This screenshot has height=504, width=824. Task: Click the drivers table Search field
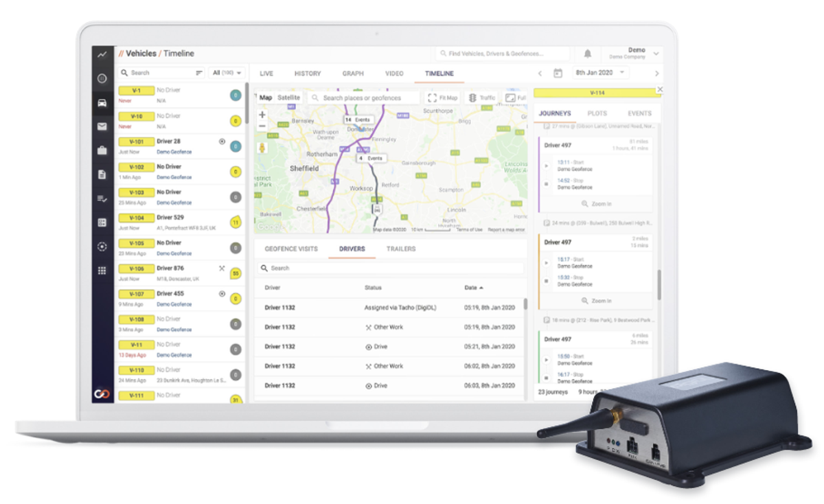390,268
